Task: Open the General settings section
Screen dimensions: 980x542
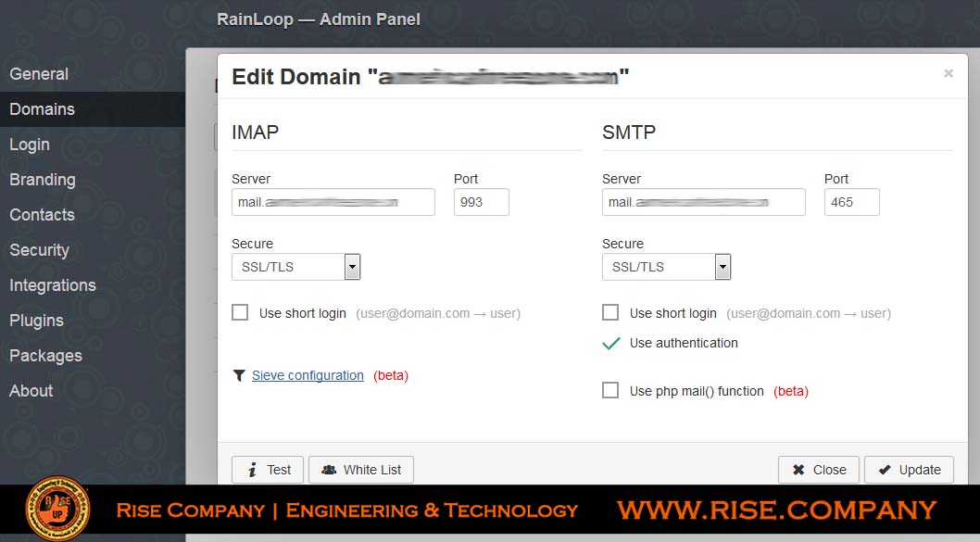Action: tap(39, 74)
